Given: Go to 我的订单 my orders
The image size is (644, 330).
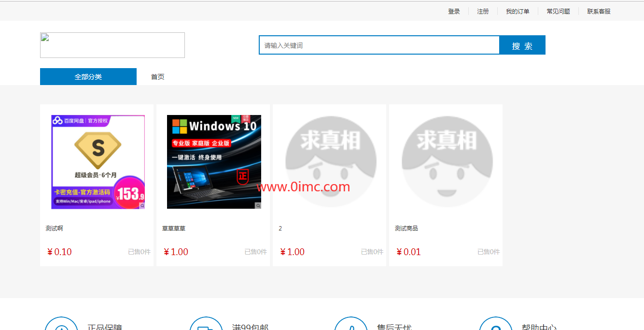Looking at the screenshot, I should (x=518, y=12).
